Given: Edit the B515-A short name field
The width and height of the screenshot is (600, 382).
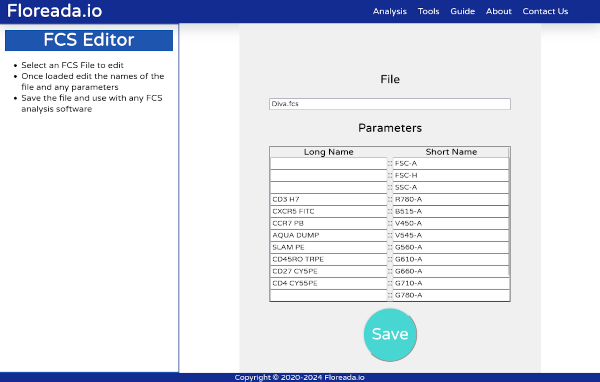Looking at the screenshot, I should point(451,211).
